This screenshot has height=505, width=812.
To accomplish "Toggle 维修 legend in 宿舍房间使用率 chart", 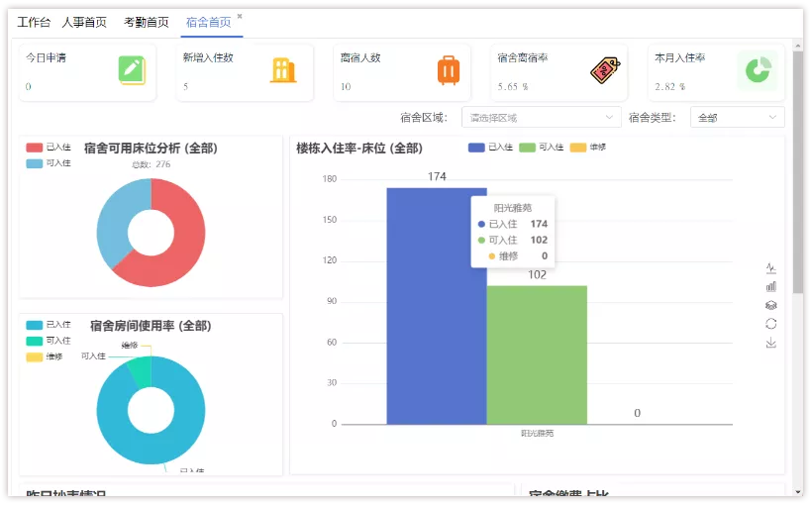I will [45, 356].
